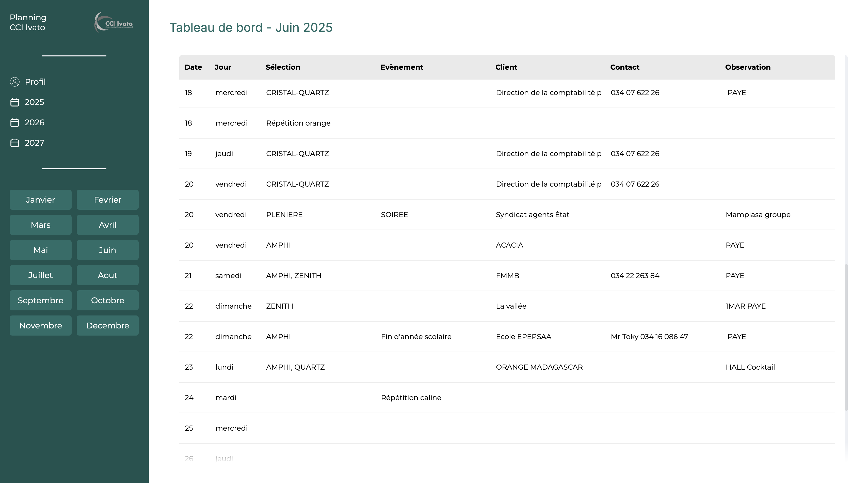Open the Profil sidebar entry
The height and width of the screenshot is (483, 868).
35,82
